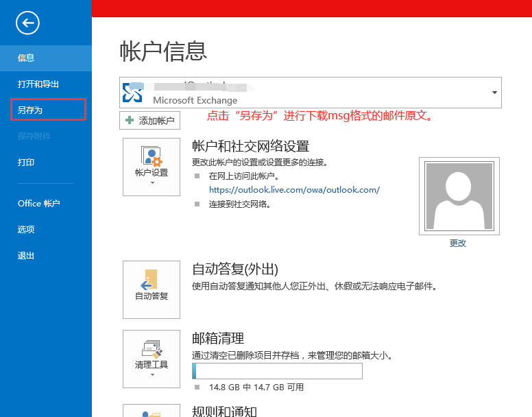Click the 更改 link under photo
Screen dimensions: 532x417
pyautogui.click(x=458, y=243)
